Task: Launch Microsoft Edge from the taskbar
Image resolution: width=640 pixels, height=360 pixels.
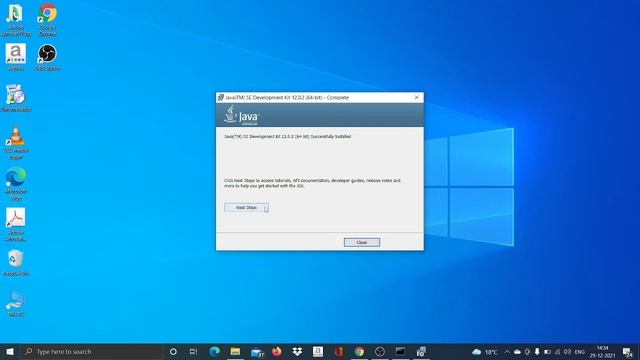Action: click(x=214, y=351)
